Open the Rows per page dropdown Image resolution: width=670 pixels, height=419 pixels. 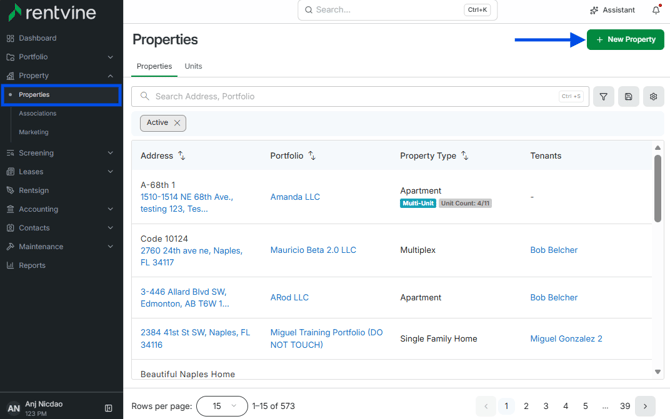222,406
